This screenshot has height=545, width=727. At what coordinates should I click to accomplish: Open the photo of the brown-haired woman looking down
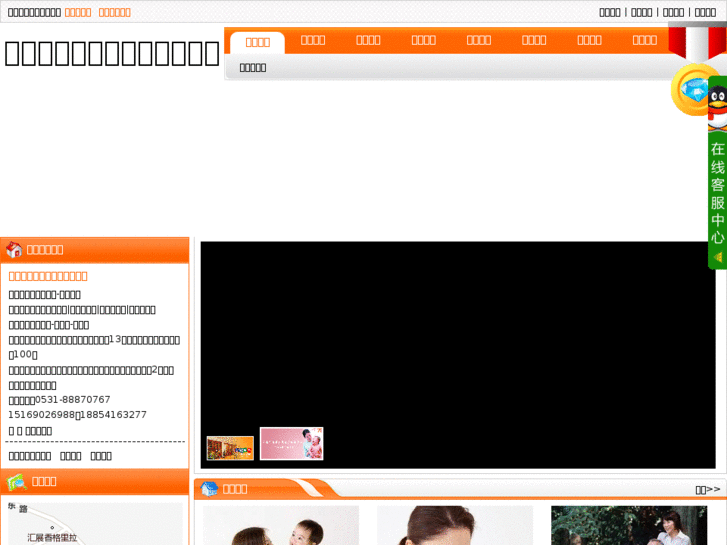tap(455, 525)
